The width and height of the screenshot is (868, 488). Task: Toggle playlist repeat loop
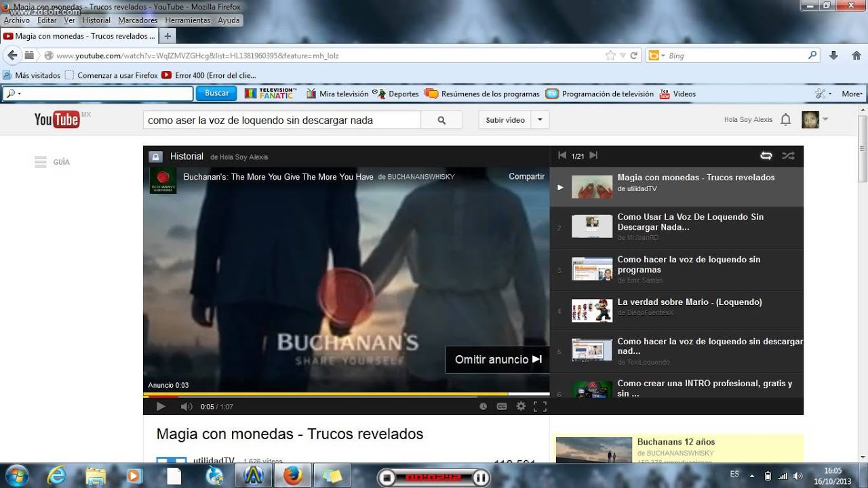[766, 155]
